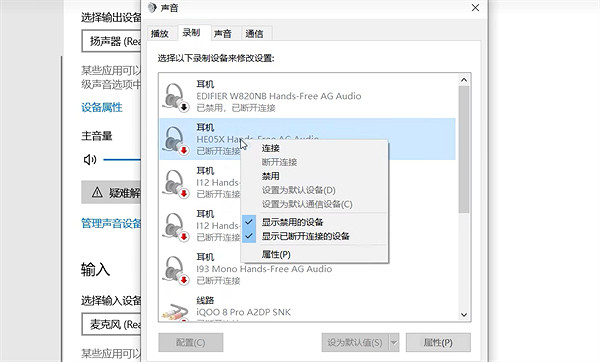This screenshot has width=600, height=362.
Task: Click the device list scrollbar thumb
Action: pyautogui.click(x=464, y=149)
